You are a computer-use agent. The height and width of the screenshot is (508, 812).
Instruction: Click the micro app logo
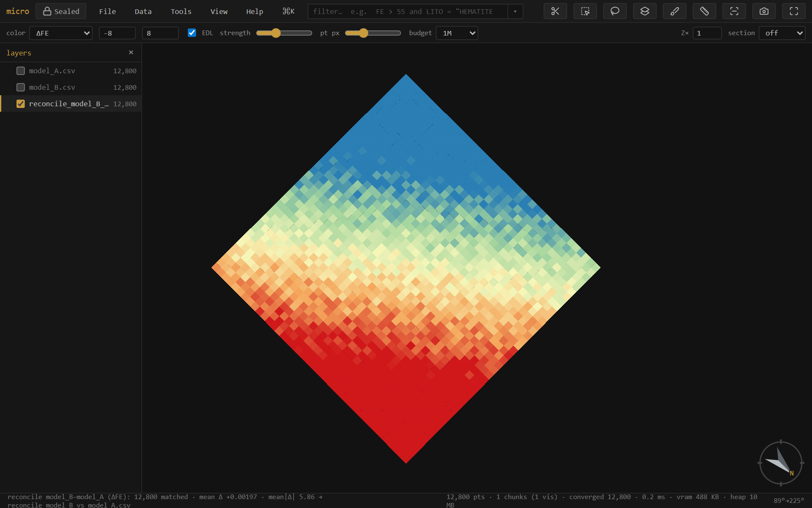pyautogui.click(x=18, y=11)
